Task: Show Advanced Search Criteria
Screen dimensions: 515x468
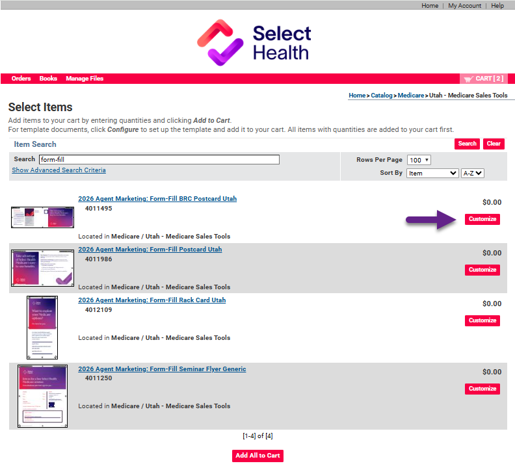Action: click(59, 170)
